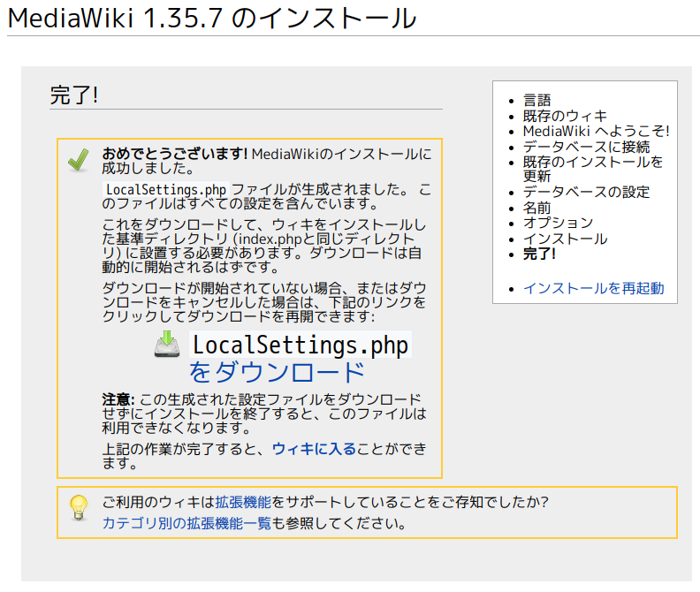Follow the 拡張機能 link in the tip box
This screenshot has height=592, width=700.
pos(243,502)
